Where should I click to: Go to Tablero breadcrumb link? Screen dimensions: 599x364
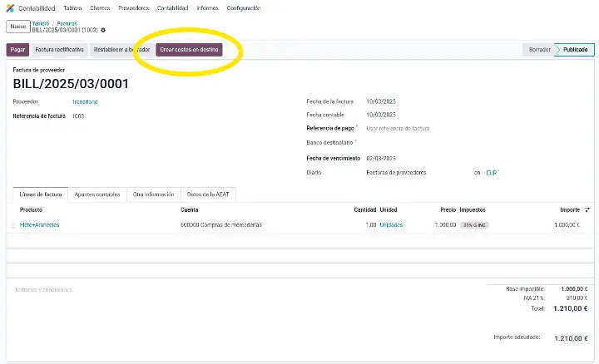point(41,23)
